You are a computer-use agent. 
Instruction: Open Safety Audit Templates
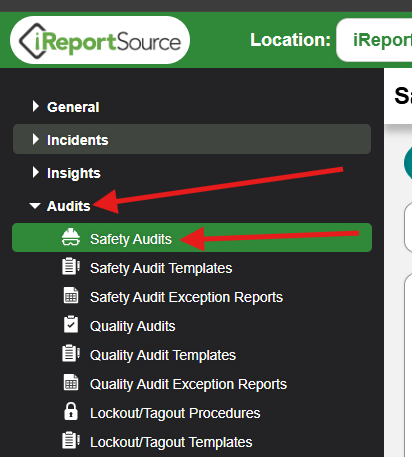coord(161,268)
